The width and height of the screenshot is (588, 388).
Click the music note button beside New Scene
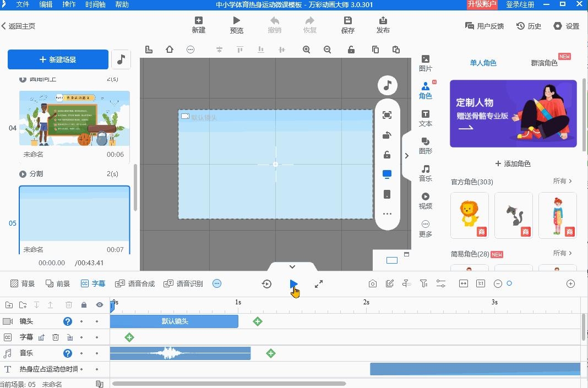121,59
